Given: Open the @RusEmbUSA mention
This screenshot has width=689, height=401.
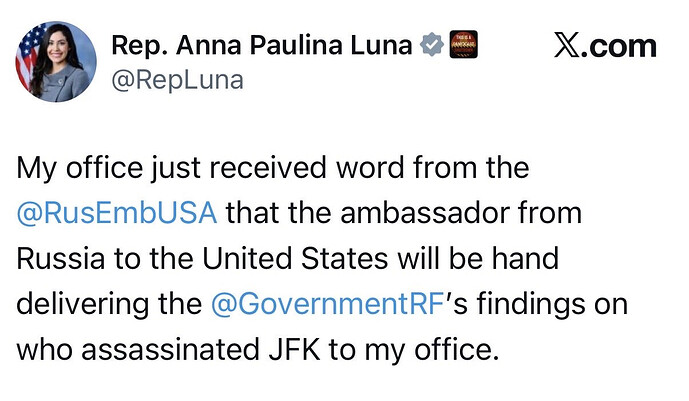Looking at the screenshot, I should coord(116,212).
